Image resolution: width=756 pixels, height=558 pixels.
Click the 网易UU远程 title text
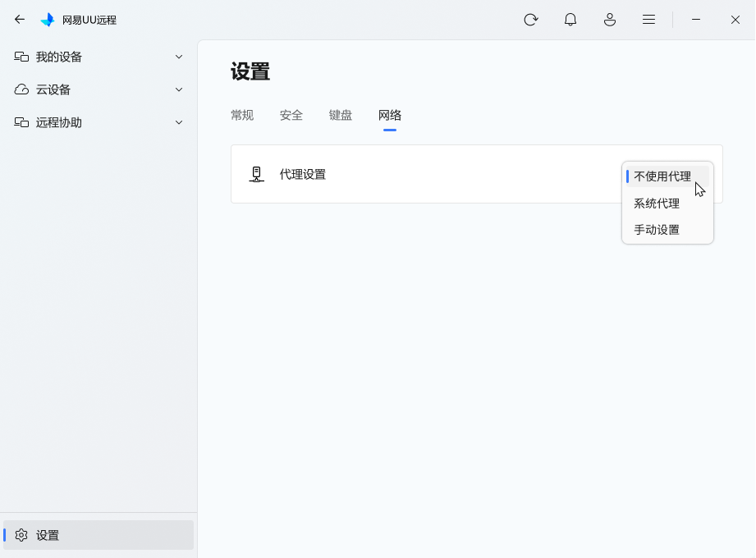[x=89, y=21]
